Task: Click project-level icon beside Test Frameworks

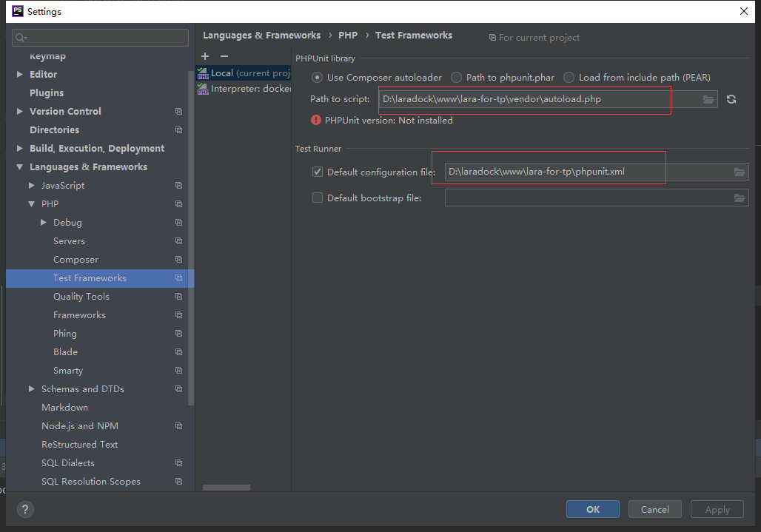Action: (178, 278)
